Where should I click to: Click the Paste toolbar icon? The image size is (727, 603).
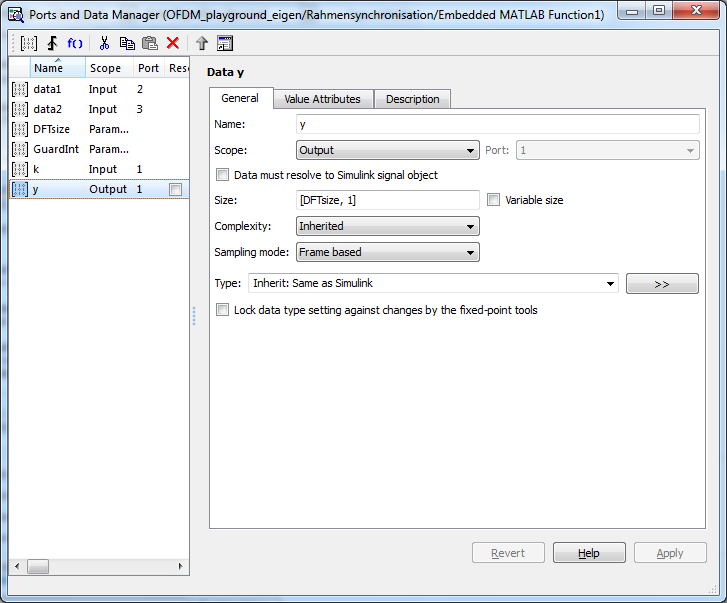click(150, 43)
